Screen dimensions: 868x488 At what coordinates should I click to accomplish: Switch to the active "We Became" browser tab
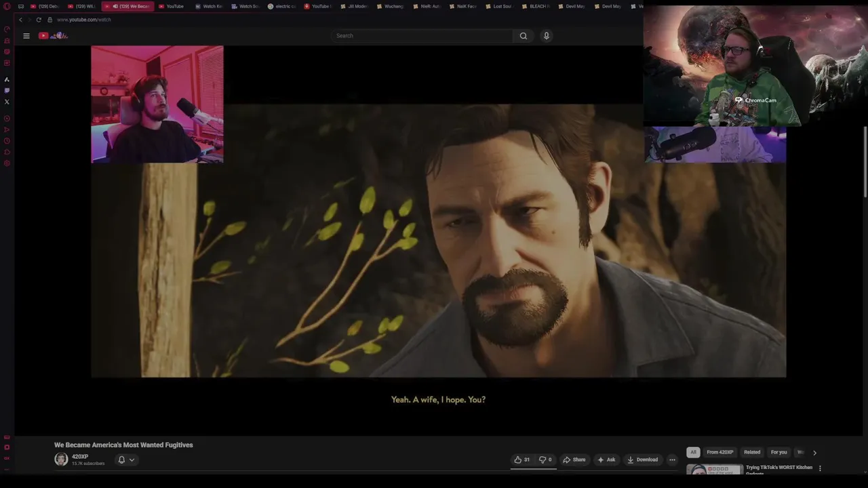pos(128,6)
